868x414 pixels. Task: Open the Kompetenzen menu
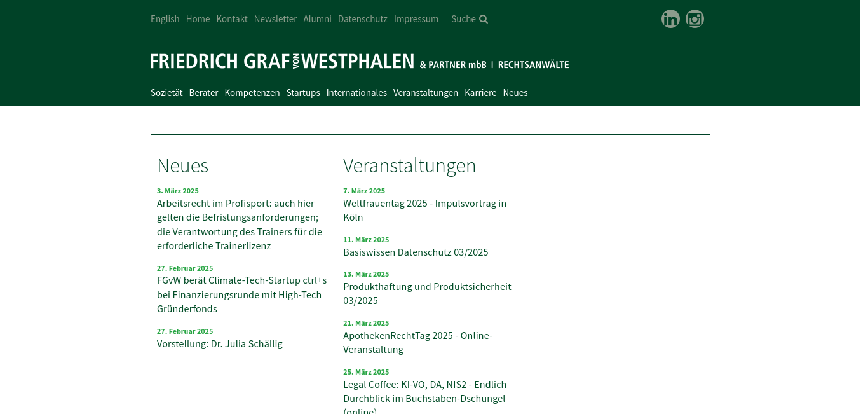(252, 93)
